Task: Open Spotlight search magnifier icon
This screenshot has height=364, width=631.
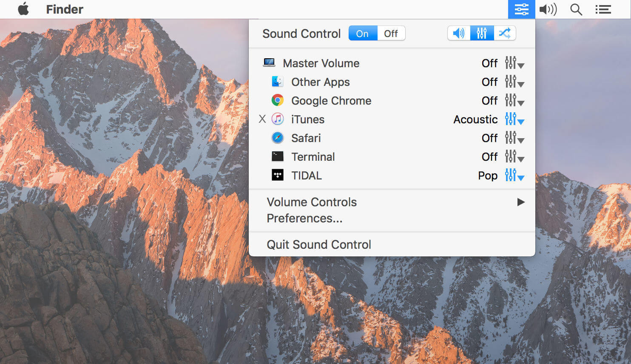Action: (x=576, y=9)
